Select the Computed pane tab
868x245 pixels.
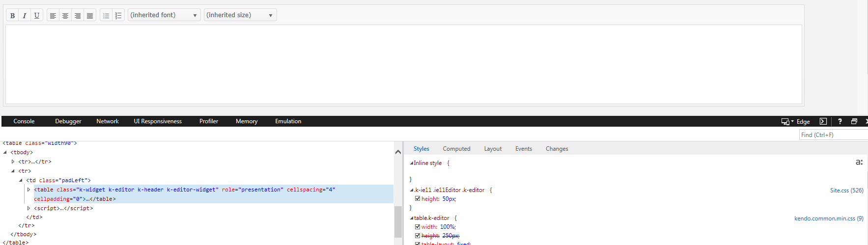(456, 149)
